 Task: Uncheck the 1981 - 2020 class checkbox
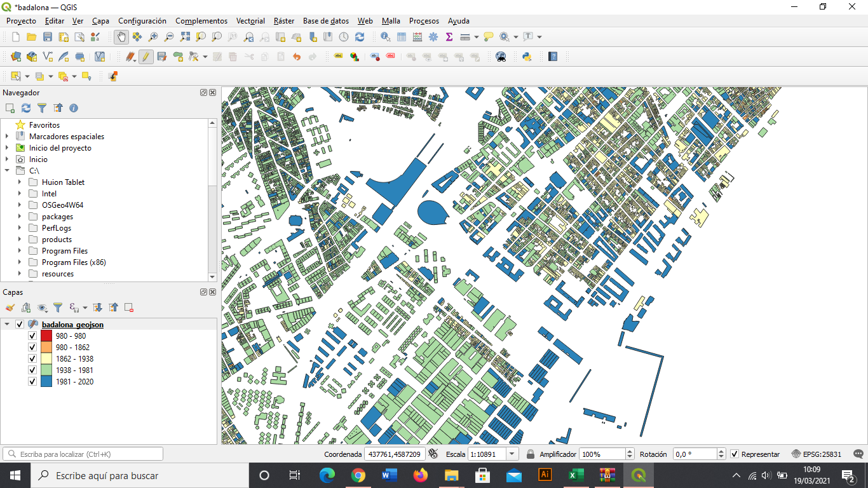[x=32, y=382]
